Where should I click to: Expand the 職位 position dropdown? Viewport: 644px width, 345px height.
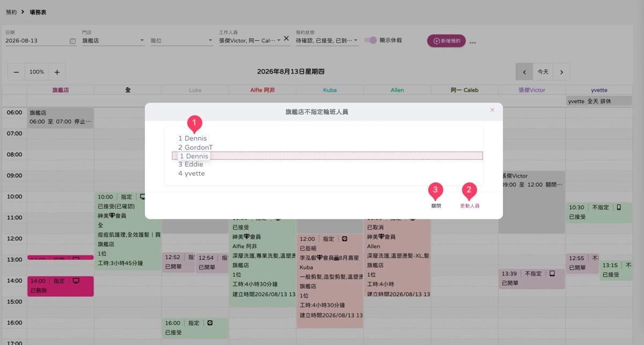pos(182,41)
